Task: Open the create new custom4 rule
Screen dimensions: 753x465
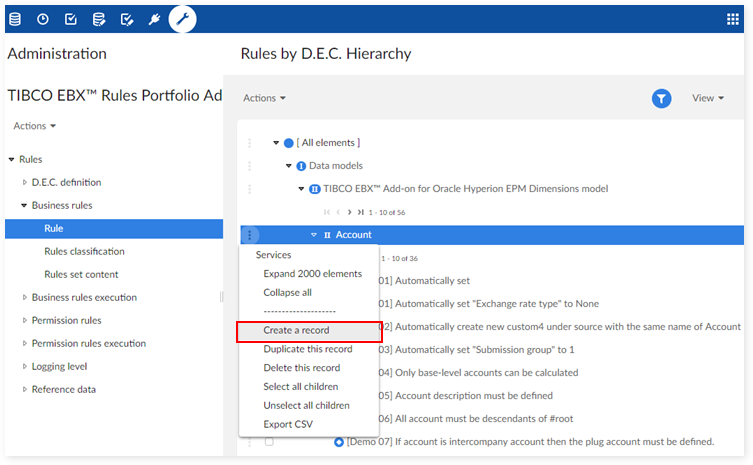Action: click(x=560, y=327)
